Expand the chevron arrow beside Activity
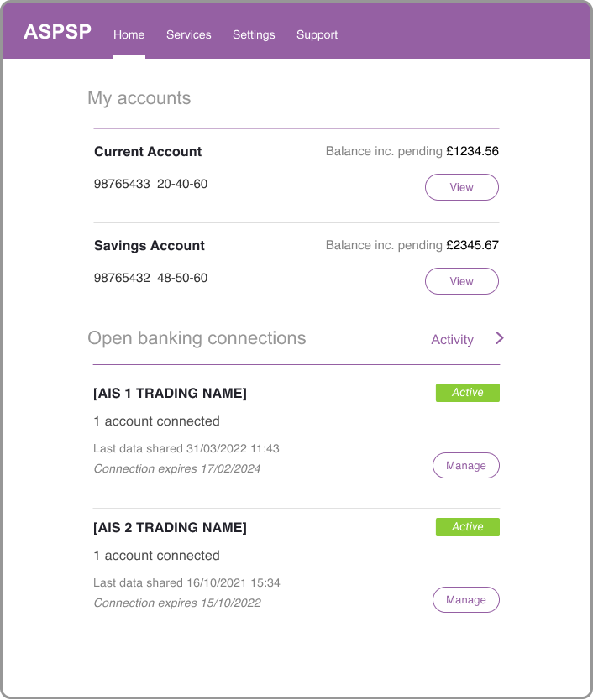The image size is (593, 700). [500, 338]
